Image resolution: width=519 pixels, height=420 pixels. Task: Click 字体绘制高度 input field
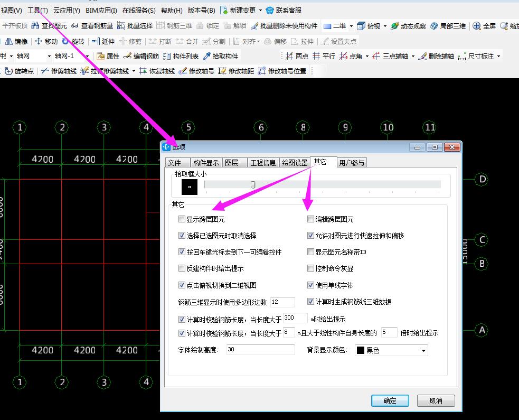(260, 349)
